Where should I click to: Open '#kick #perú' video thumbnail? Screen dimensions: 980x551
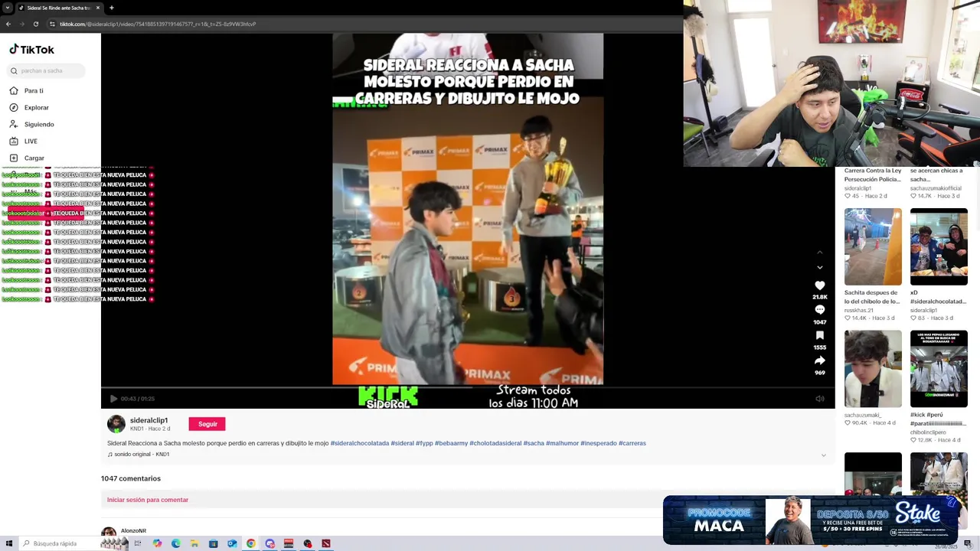[x=939, y=369]
